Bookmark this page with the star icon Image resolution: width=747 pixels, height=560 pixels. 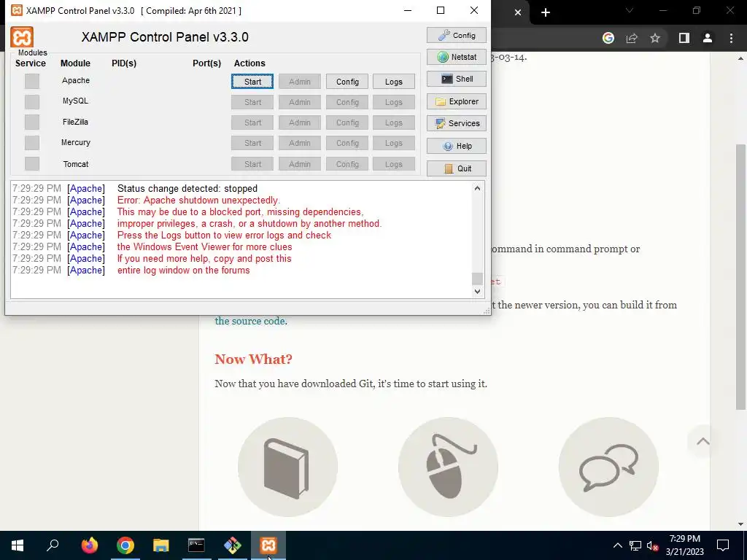point(655,38)
